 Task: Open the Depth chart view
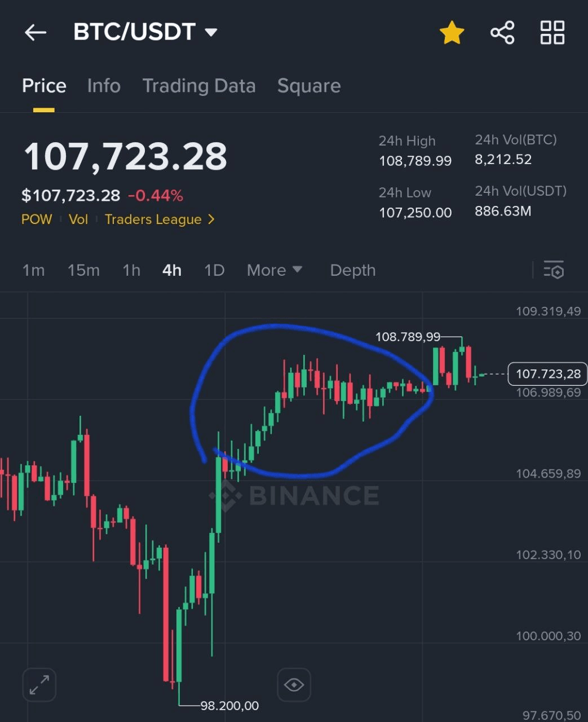click(353, 270)
